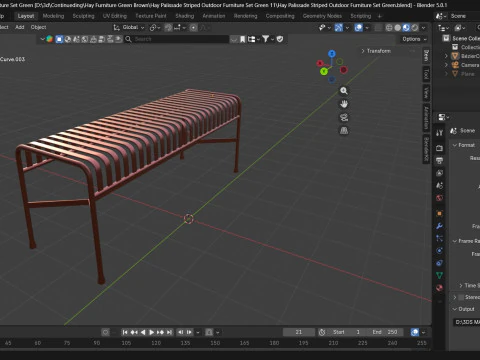Expand the BezierCurve item in outliner
This screenshot has width=480, height=360.
(446, 56)
